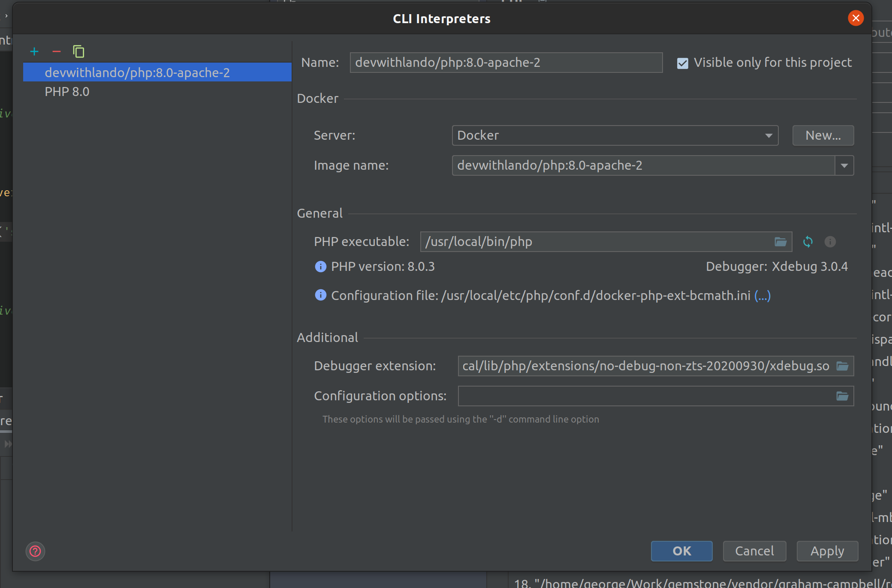Click the copy interpreter icon

[79, 51]
